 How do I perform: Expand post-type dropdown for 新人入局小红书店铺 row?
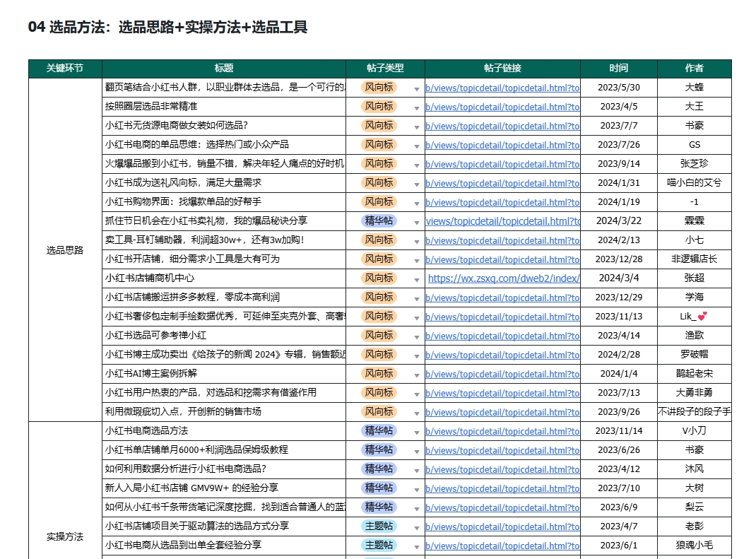417,490
